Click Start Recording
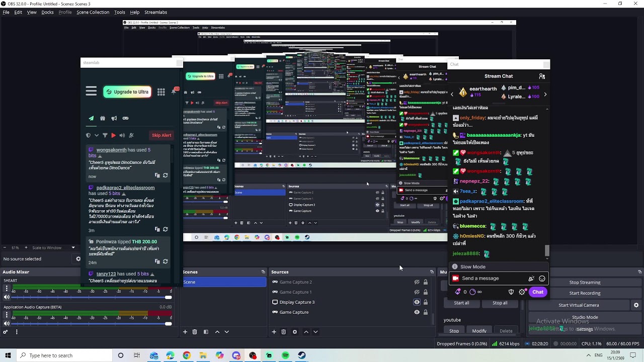This screenshot has width=644, height=362. coord(585,293)
